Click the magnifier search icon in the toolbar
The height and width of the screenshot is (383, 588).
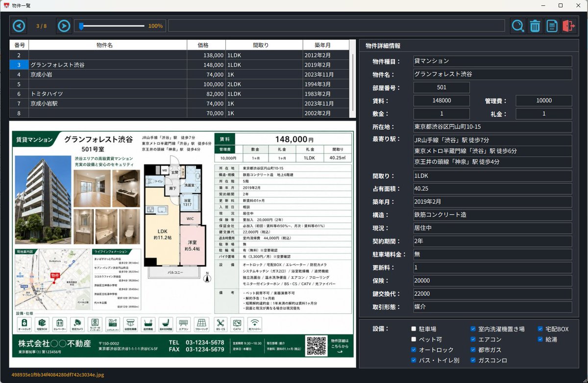(x=517, y=26)
